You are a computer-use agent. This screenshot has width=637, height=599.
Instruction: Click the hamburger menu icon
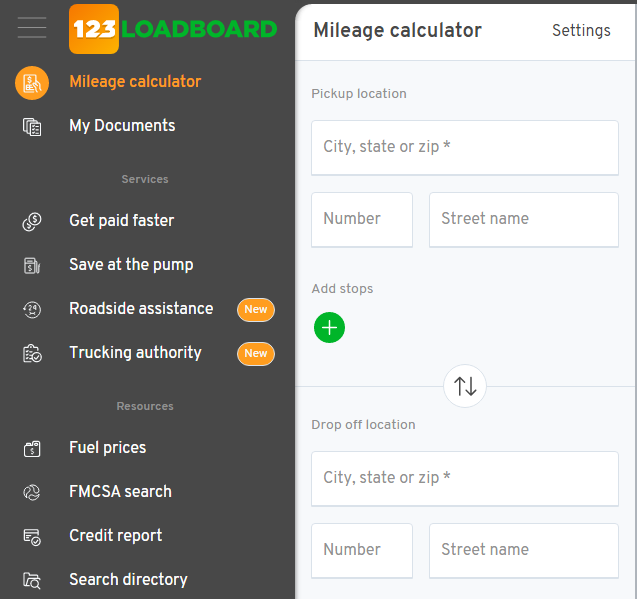(32, 28)
